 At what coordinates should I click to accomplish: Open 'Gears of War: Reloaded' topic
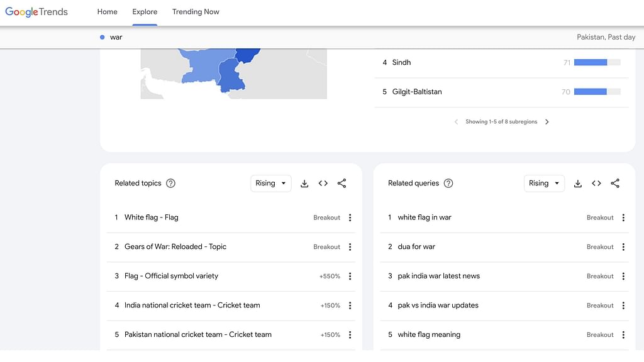[175, 246]
